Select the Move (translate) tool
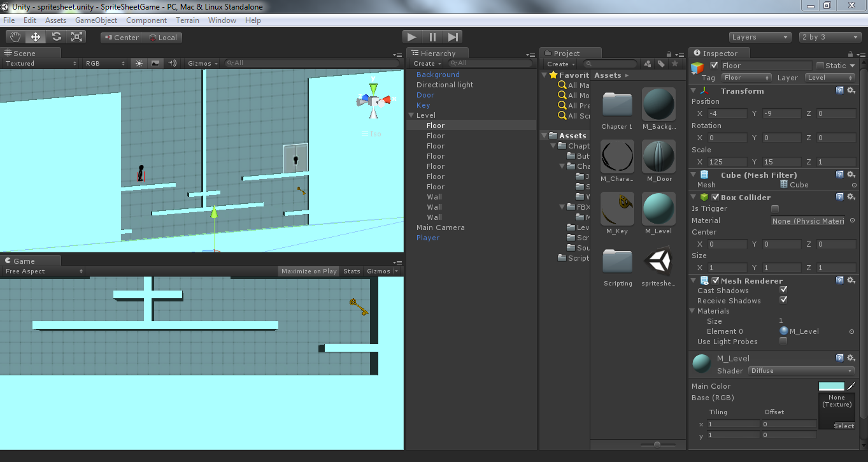The height and width of the screenshot is (462, 868). click(x=36, y=37)
